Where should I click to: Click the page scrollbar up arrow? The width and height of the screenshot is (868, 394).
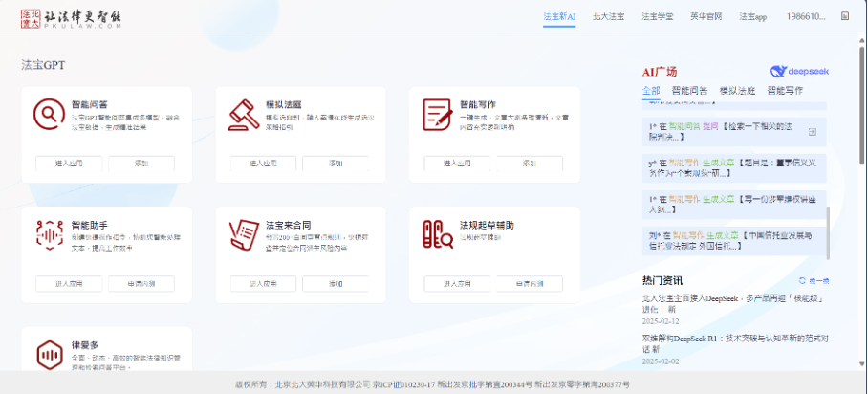tap(862, 41)
